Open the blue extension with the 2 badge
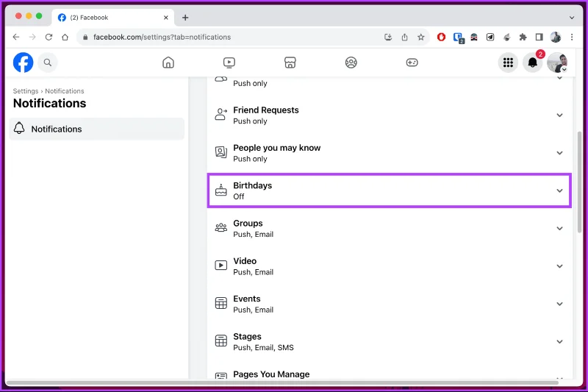The height and width of the screenshot is (392, 588). 458,38
